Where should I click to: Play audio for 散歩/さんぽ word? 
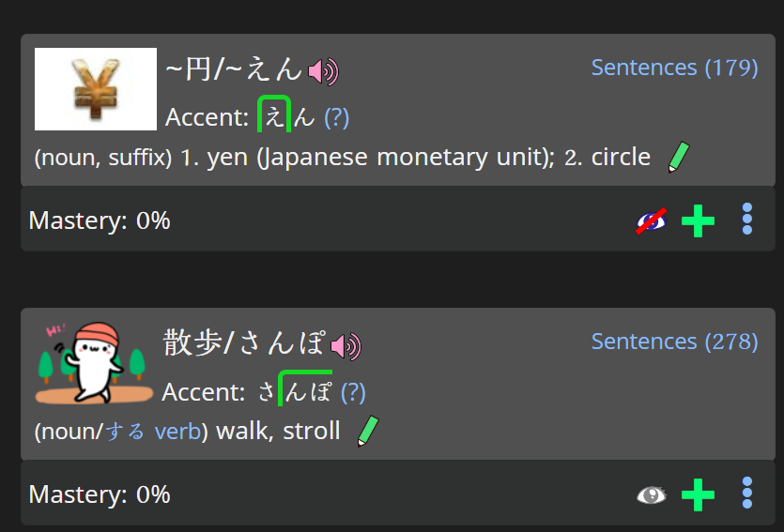[346, 346]
